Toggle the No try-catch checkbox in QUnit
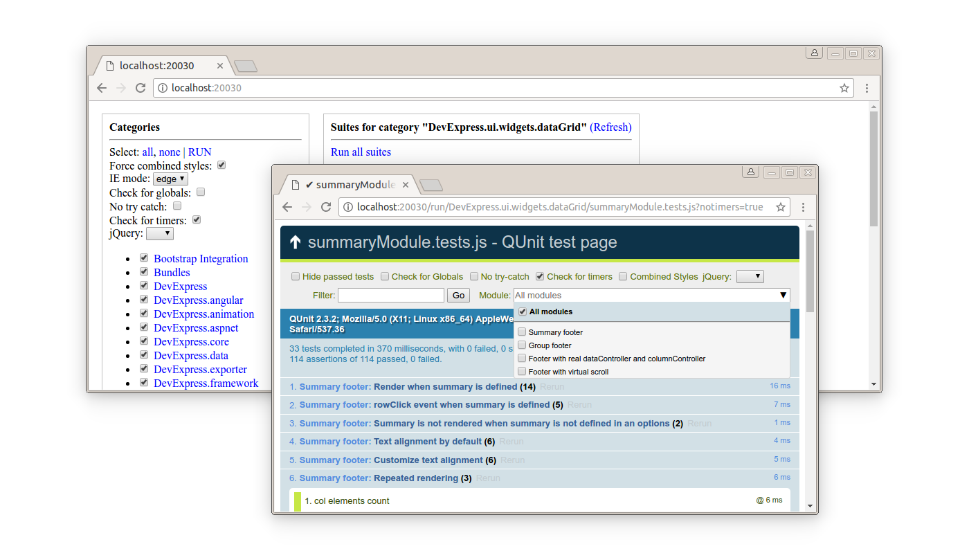Screen dimensions: 969x560 474,277
